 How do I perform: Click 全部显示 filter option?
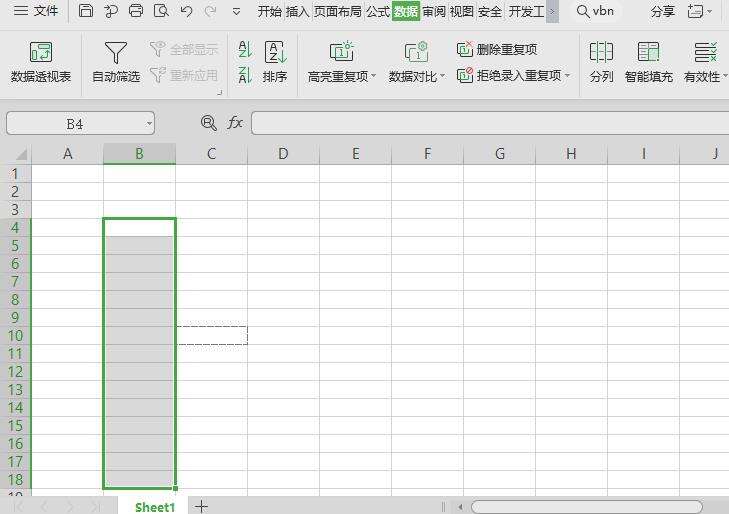point(184,49)
